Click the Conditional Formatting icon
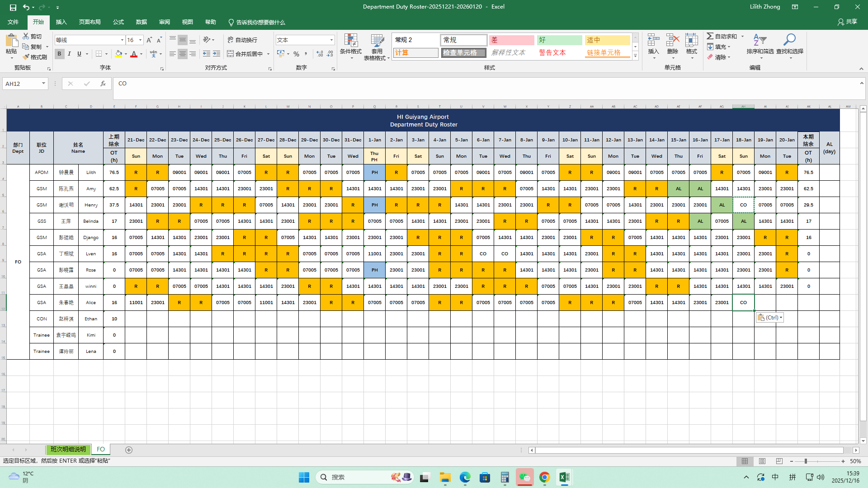 [350, 41]
